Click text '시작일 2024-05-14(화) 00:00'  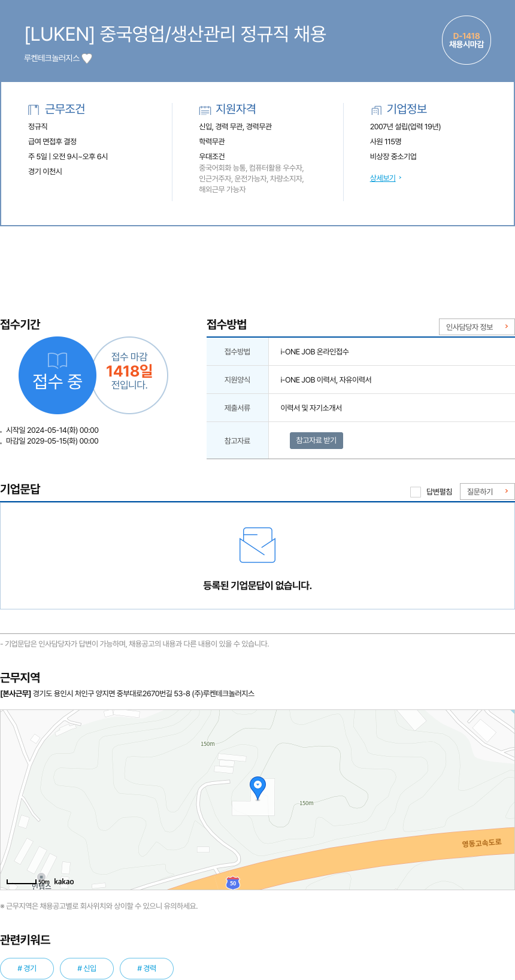52,430
